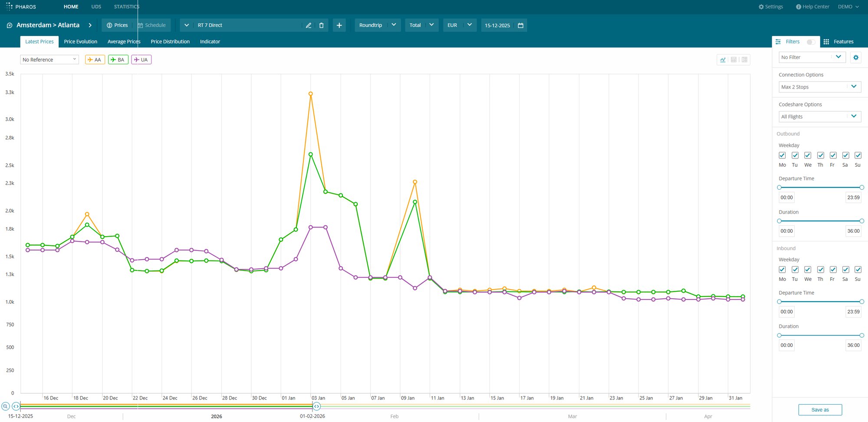Switch to the Price Evolution tab
The width and height of the screenshot is (868, 422).
(x=80, y=42)
